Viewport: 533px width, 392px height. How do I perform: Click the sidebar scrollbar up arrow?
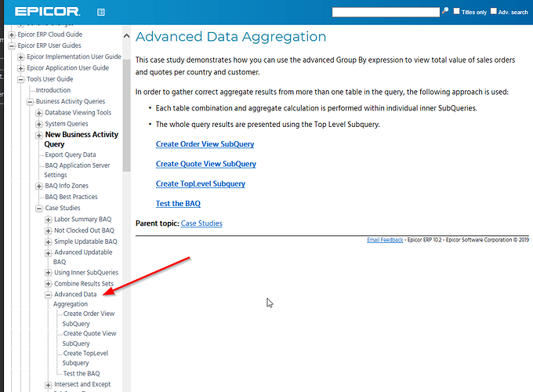pos(126,36)
